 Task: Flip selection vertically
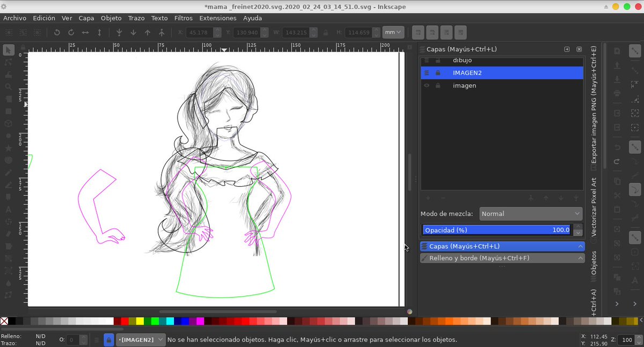click(x=99, y=32)
